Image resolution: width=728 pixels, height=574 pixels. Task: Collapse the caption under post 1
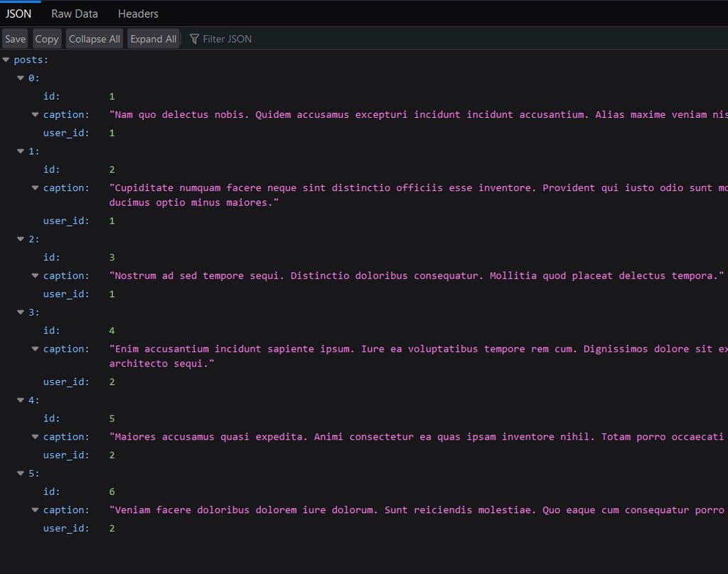click(x=35, y=188)
